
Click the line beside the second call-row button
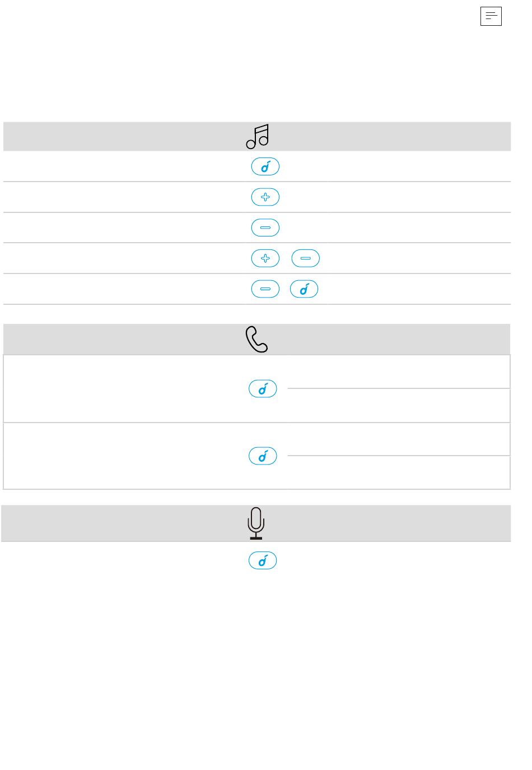click(x=399, y=456)
